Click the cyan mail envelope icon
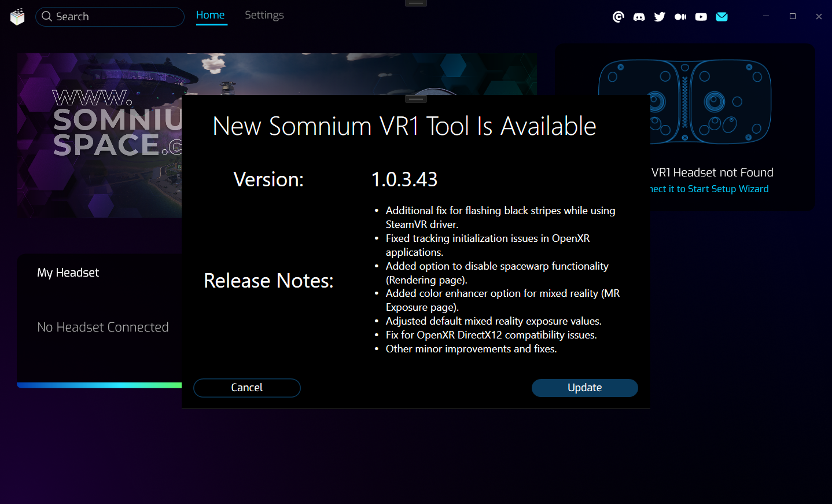Screen dimensions: 832x504 click(721, 17)
